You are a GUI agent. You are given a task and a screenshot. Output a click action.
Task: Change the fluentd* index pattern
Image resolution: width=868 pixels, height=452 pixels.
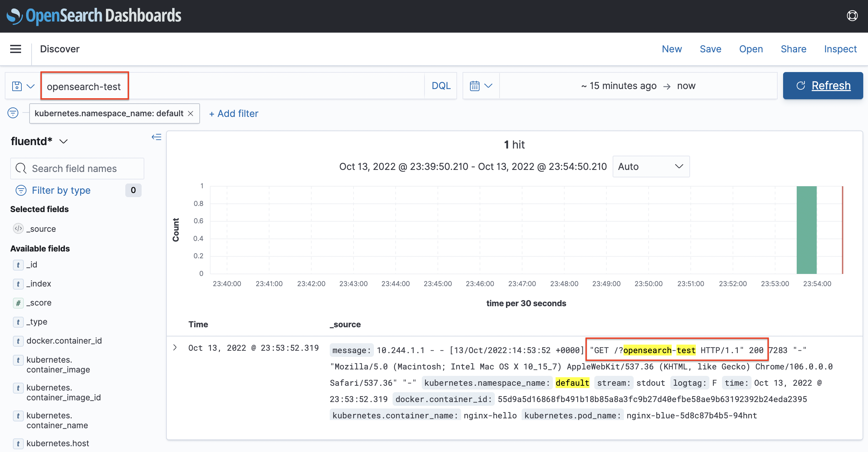40,141
